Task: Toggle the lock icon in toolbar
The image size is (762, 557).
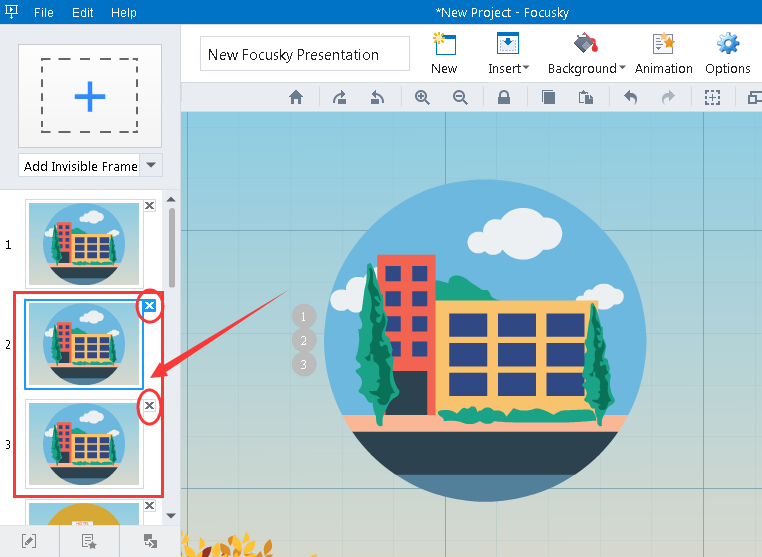Action: tap(504, 97)
